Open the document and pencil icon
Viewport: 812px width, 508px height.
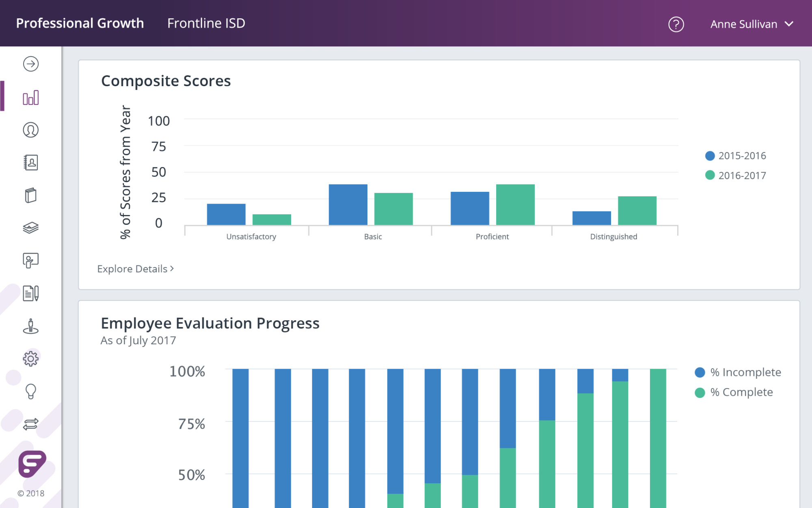pos(31,293)
